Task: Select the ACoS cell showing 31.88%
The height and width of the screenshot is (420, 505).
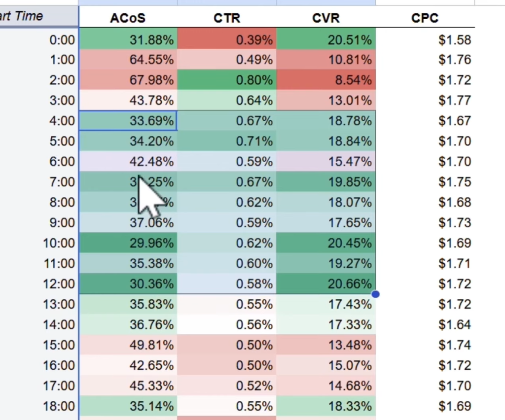Action: coord(128,39)
